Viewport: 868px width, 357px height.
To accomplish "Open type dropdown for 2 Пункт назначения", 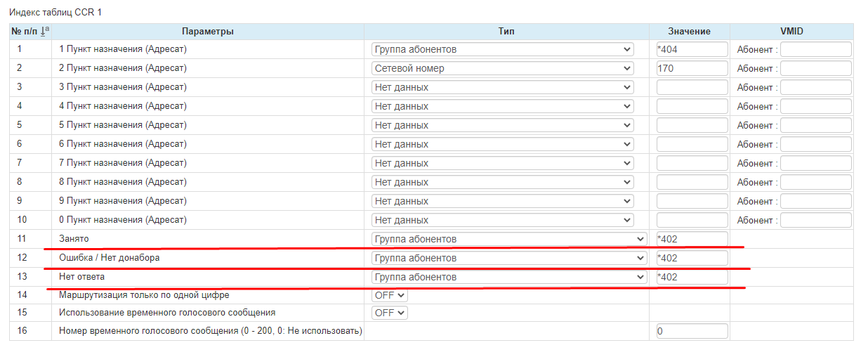I will click(502, 68).
